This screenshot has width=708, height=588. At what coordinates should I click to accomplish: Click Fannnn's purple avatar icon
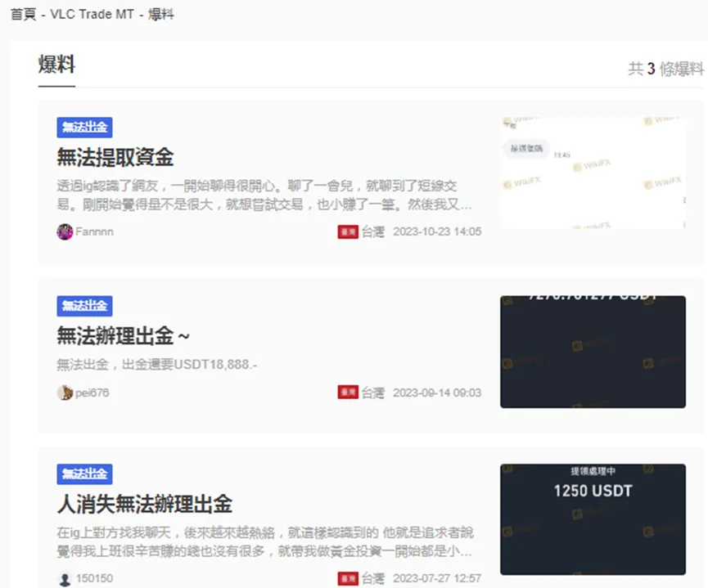[x=65, y=232]
